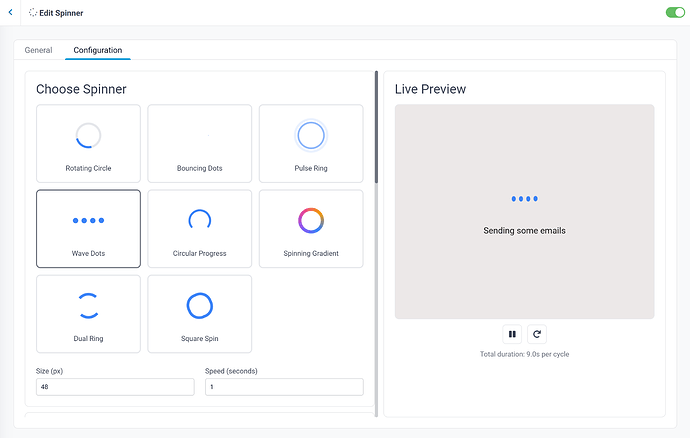Viewport: 690px width, 438px height.
Task: Click the Speed (seconds) input field
Action: tap(284, 387)
